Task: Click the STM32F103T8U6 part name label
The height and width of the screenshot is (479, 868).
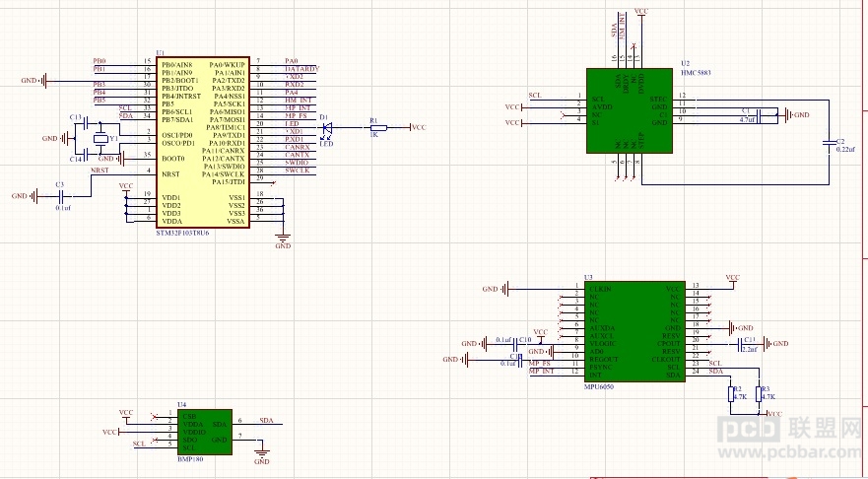Action: tap(182, 234)
